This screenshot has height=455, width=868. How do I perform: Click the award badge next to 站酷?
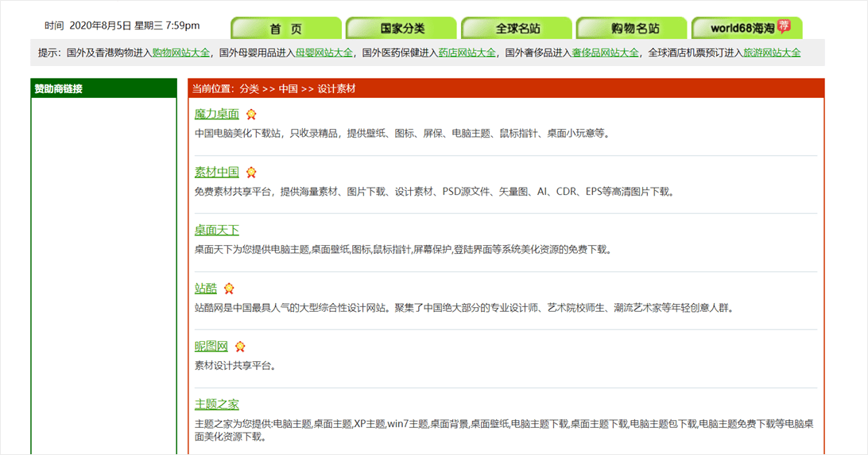point(229,289)
